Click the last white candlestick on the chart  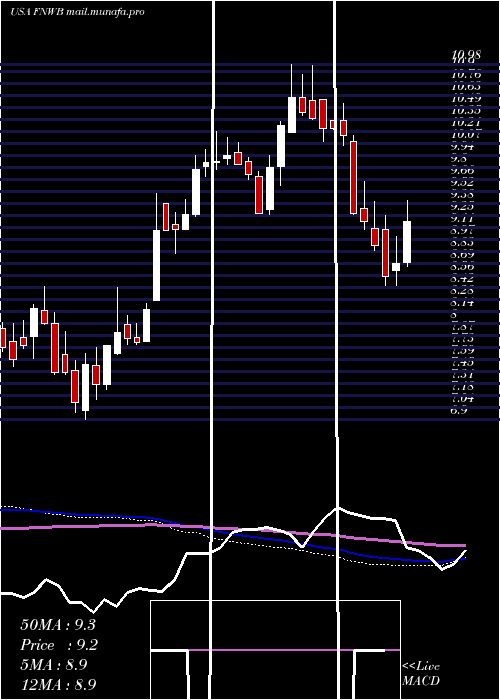pyautogui.click(x=407, y=242)
